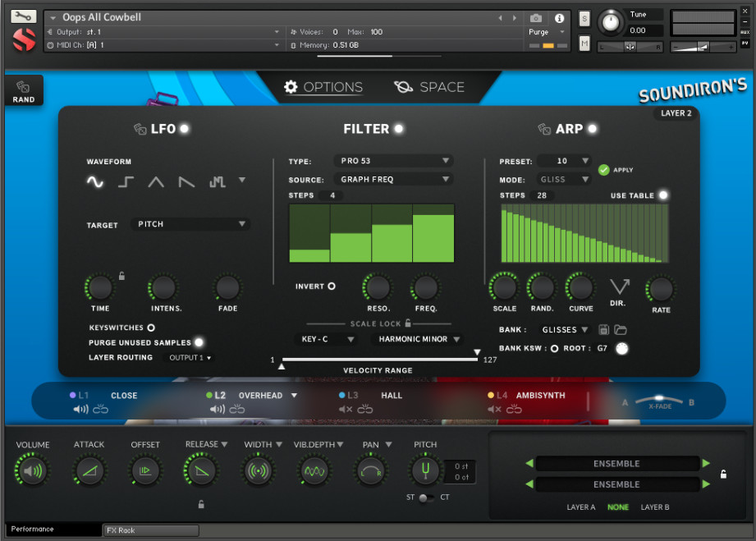Toggle the ARP power button
This screenshot has height=541, width=756.
(x=593, y=129)
